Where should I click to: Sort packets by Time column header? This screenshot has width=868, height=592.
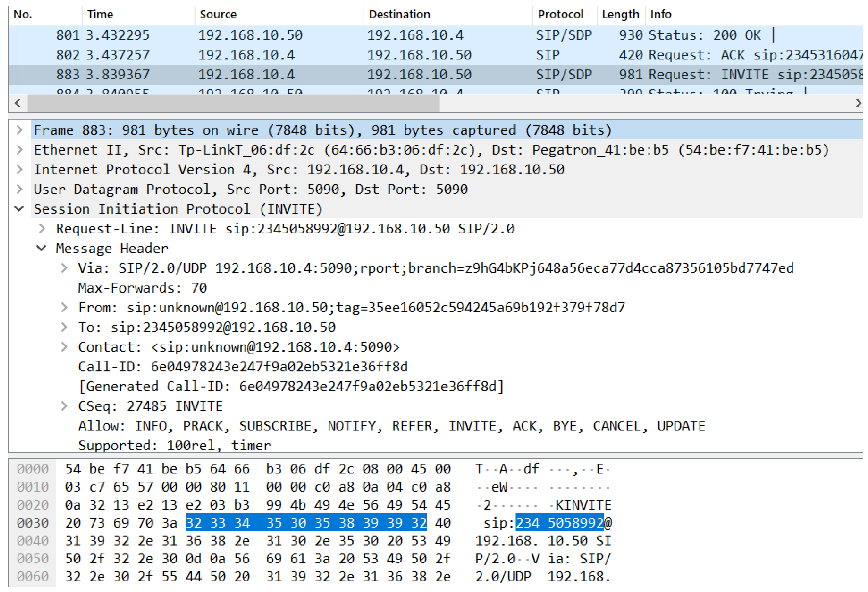pos(100,15)
